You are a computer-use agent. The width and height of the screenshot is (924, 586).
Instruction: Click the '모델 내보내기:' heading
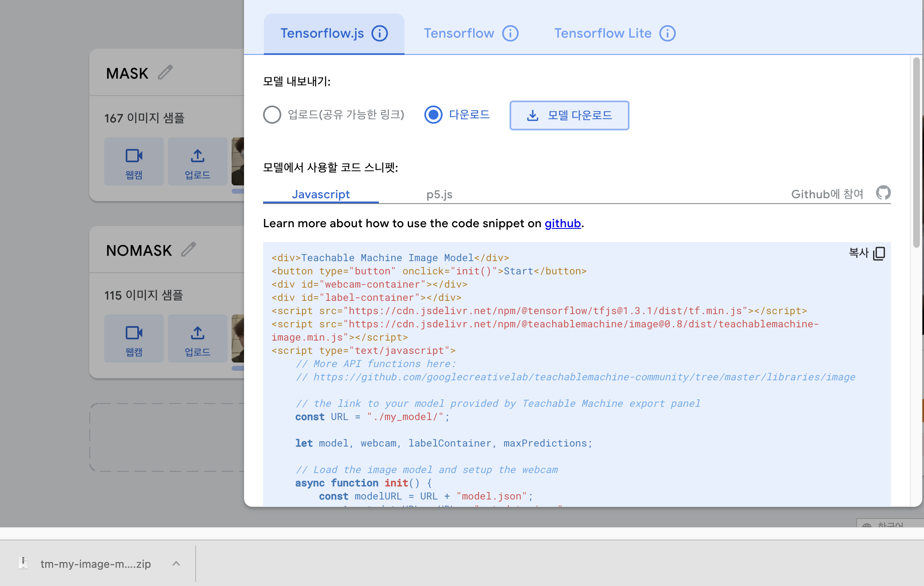click(297, 82)
